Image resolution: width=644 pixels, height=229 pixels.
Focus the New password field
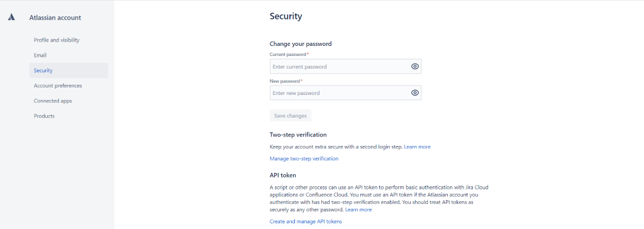[x=345, y=93]
